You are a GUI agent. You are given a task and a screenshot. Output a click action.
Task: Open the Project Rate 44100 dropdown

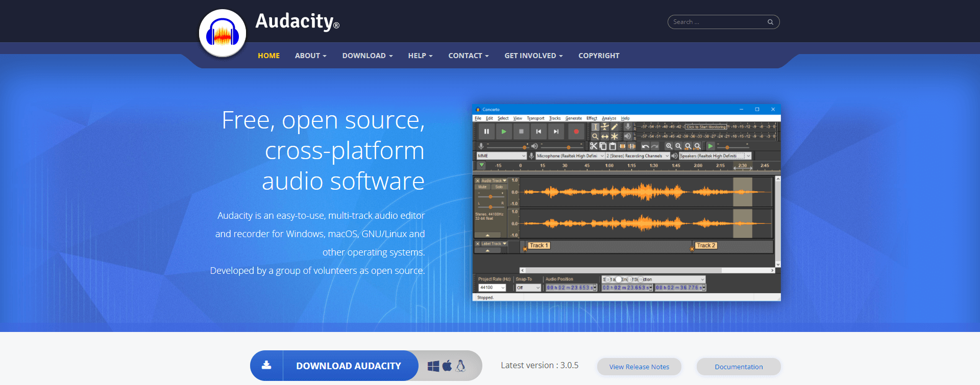tap(492, 288)
